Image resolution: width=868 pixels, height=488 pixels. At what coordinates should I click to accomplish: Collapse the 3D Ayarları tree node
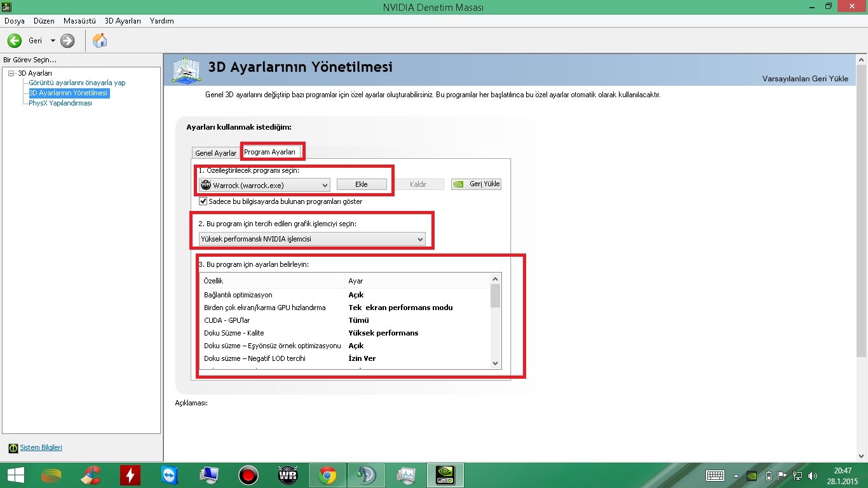[x=11, y=74]
